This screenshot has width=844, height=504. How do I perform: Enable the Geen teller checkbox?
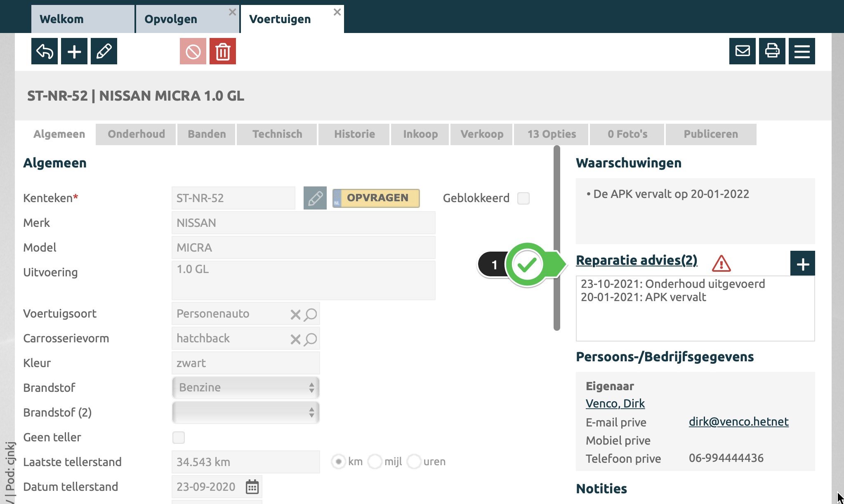coord(179,438)
